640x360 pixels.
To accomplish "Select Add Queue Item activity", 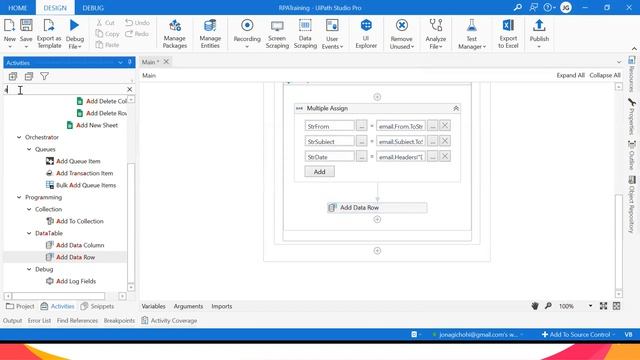I will pos(78,161).
